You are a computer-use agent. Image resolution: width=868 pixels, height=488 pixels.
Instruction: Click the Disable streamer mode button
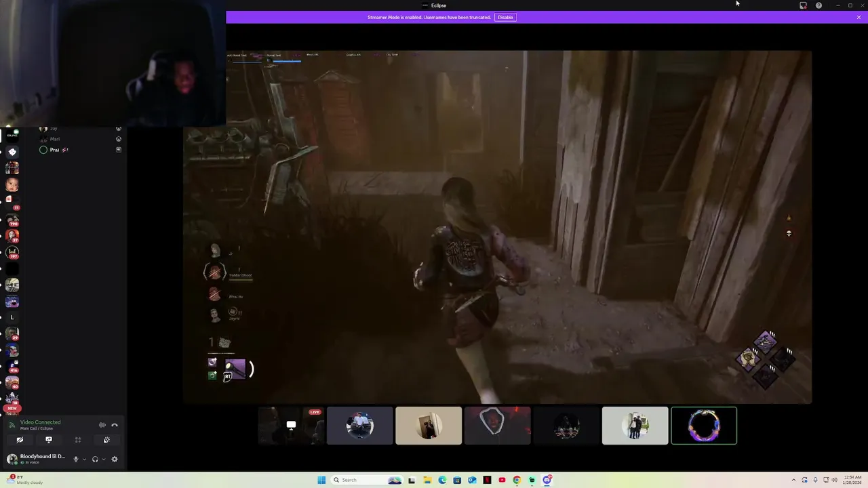point(505,17)
